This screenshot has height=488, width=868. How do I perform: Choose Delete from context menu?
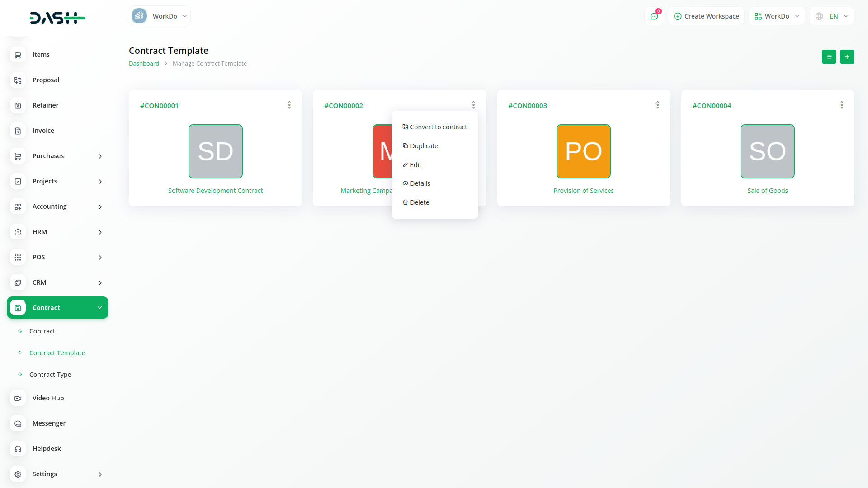416,202
